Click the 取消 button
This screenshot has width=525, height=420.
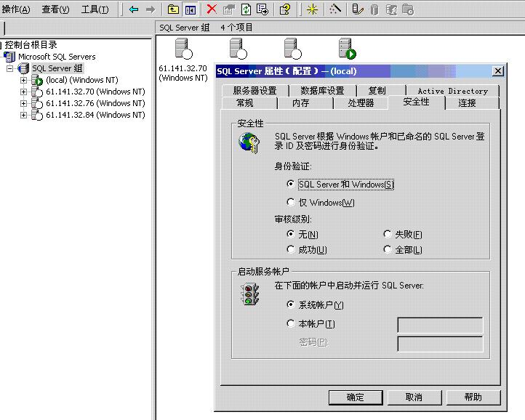[x=414, y=397]
